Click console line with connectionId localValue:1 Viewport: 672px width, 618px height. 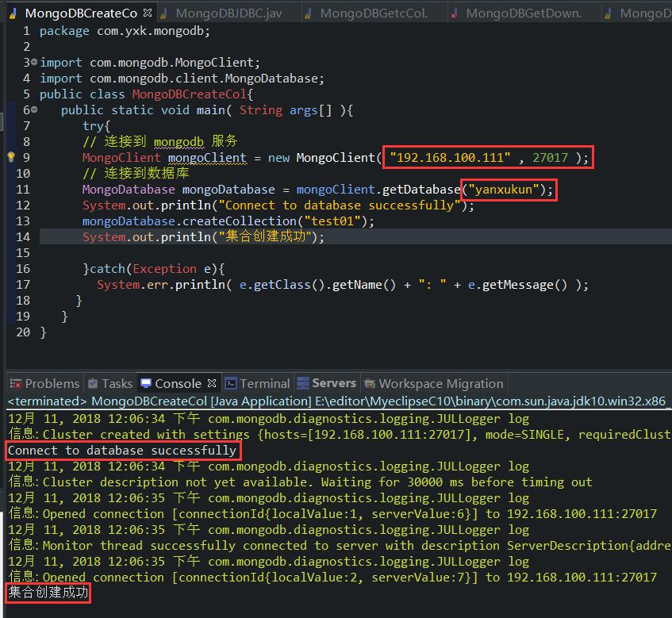[332, 513]
